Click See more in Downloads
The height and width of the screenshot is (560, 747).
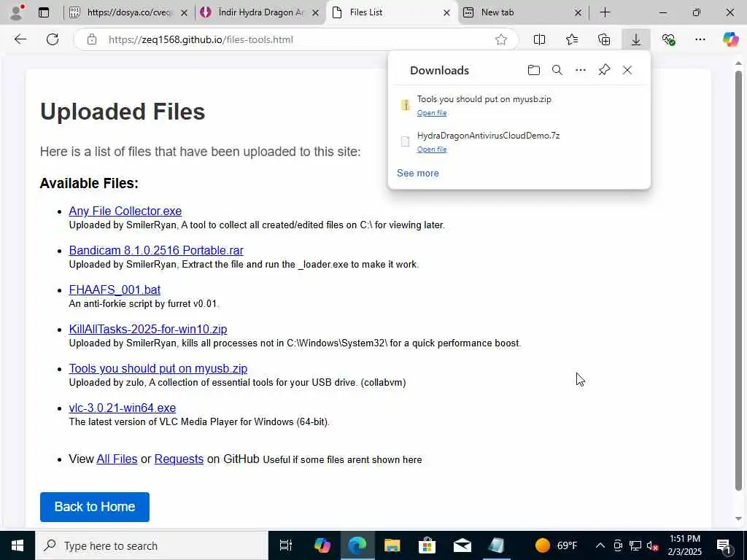(x=418, y=174)
